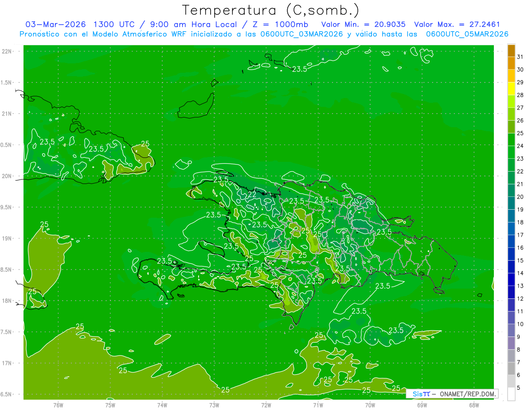Click legend color block between 20 and 21
Screen dimensions: 532x411
pyautogui.click(x=511, y=190)
